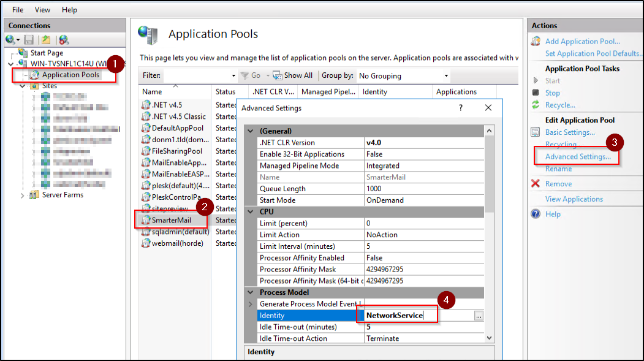644x361 pixels.
Task: Click the Stop icon in Application Pool Tasks
Action: click(536, 93)
